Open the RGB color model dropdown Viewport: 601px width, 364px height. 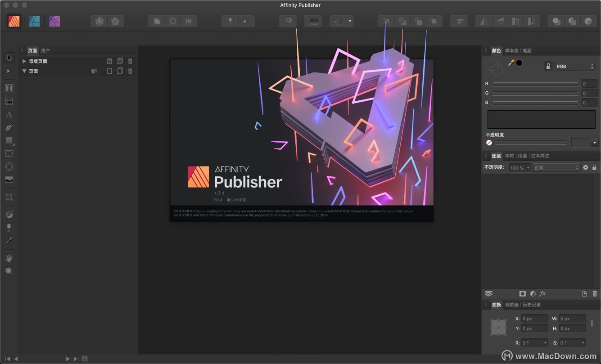pyautogui.click(x=575, y=66)
